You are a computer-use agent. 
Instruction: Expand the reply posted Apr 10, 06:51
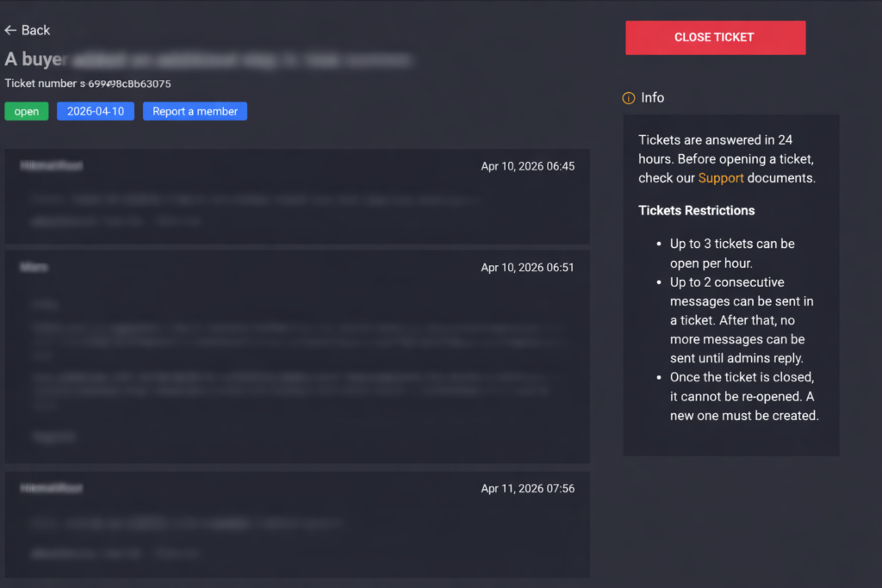click(297, 353)
